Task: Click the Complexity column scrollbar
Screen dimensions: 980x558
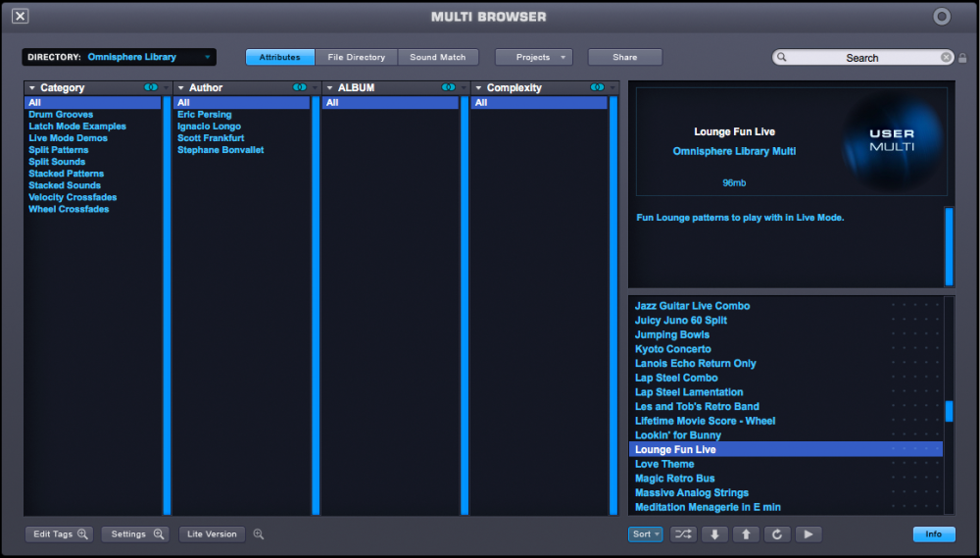Action: coord(613,305)
